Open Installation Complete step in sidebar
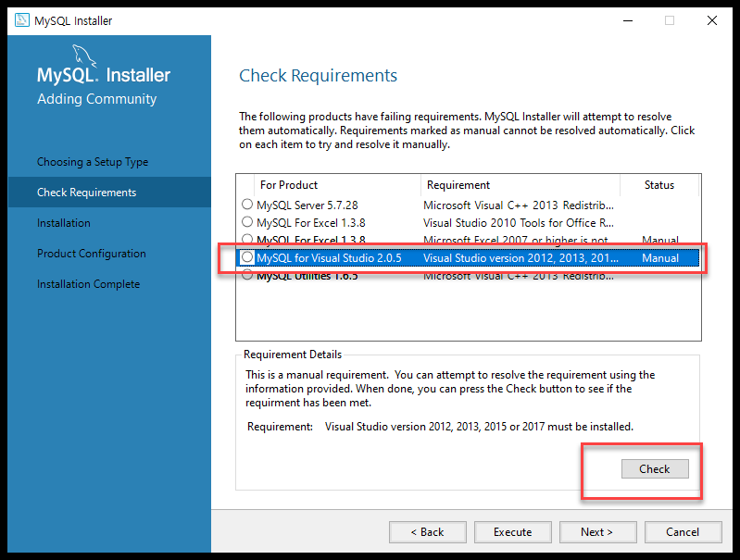This screenshot has width=740, height=560. [x=88, y=284]
